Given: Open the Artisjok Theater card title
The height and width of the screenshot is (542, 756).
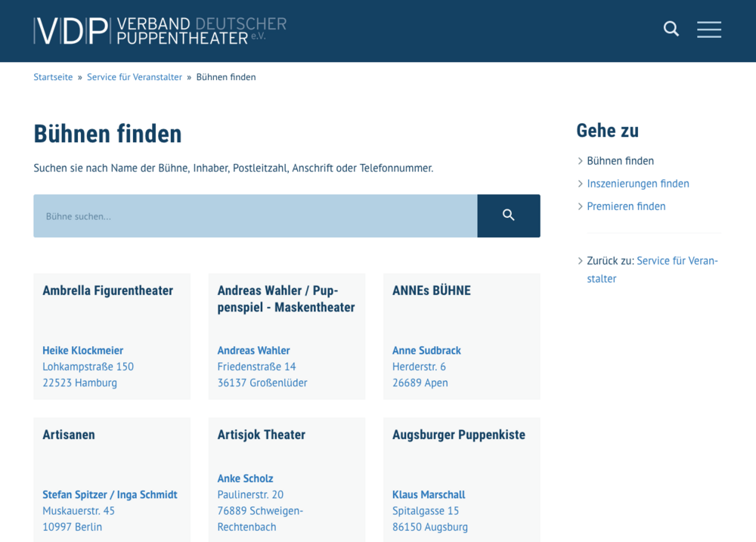Looking at the screenshot, I should point(262,435).
